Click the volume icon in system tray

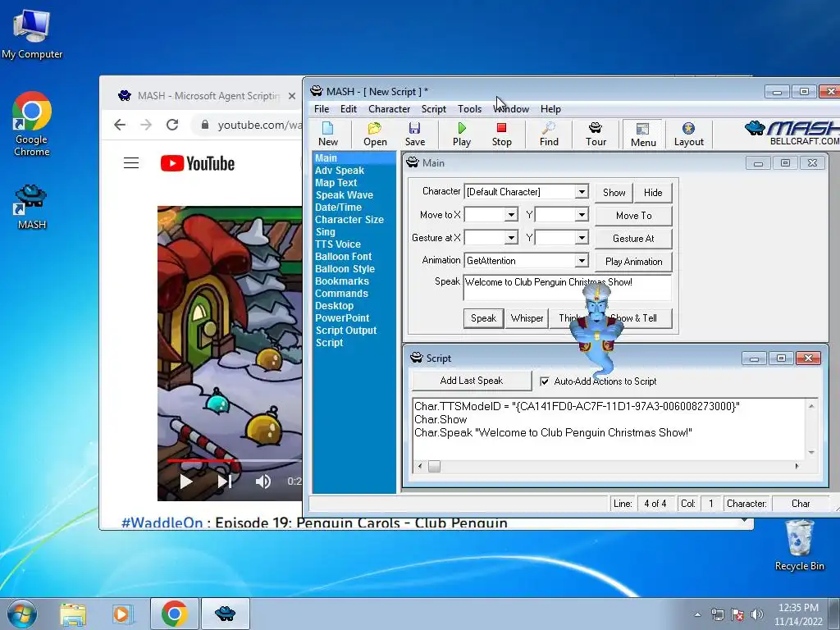[757, 614]
